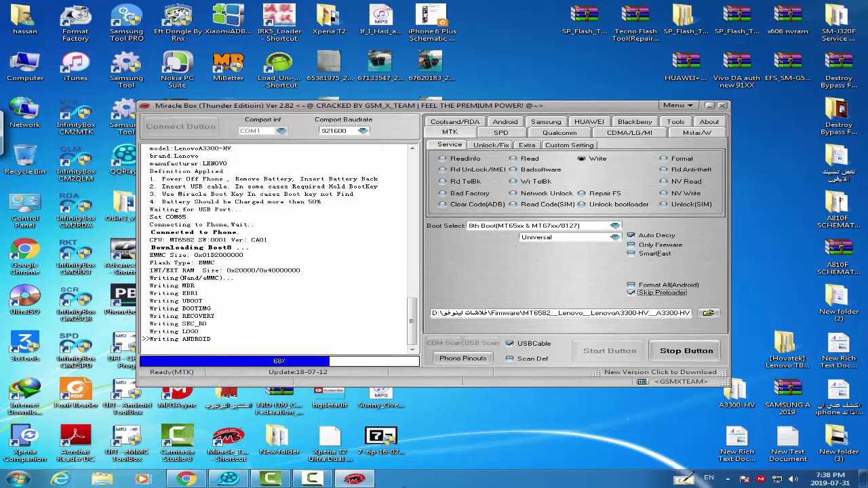The height and width of the screenshot is (488, 868).
Task: Launch Google Chrome desktop shortcut
Action: [x=24, y=258]
